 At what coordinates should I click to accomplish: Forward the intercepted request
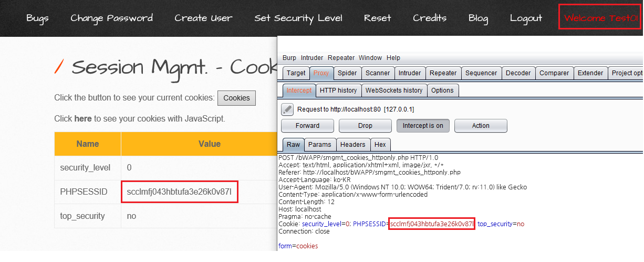pyautogui.click(x=307, y=126)
